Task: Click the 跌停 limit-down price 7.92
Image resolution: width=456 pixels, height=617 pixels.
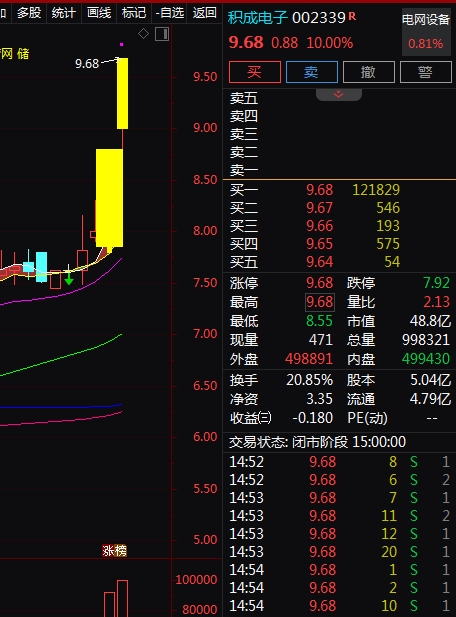Action: 436,283
